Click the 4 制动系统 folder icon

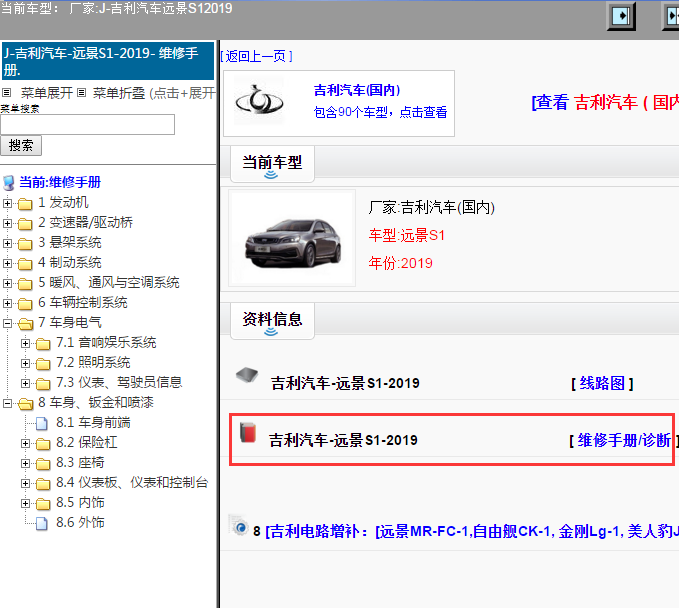pyautogui.click(x=25, y=263)
